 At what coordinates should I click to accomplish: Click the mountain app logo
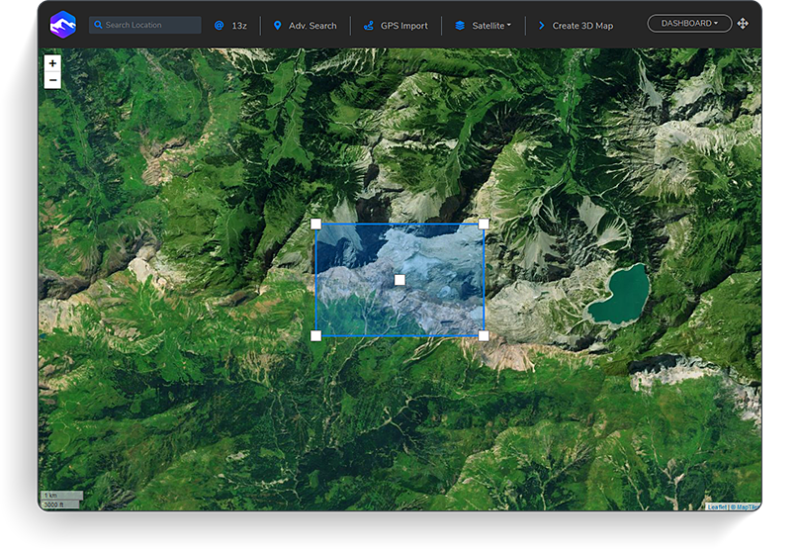coord(63,24)
